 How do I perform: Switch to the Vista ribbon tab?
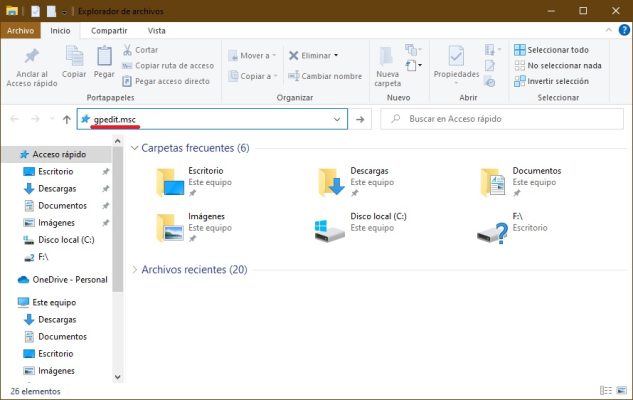(156, 31)
